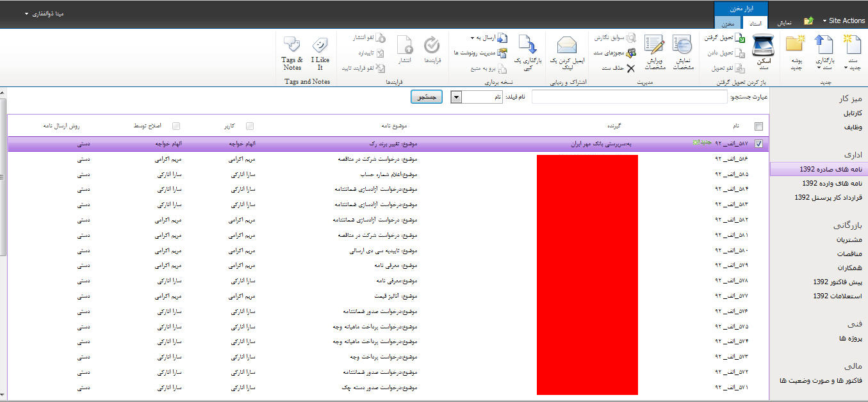Click the search phrase (عبارت جستجو) input field

click(x=630, y=97)
